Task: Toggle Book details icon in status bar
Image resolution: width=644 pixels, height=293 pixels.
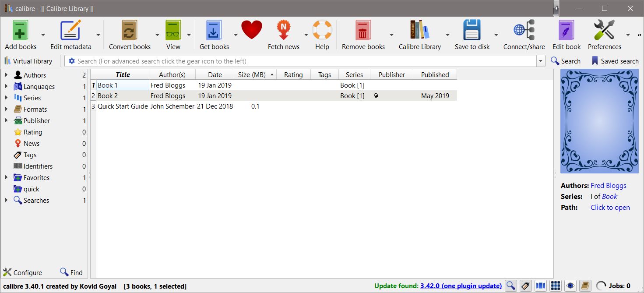Action: point(585,286)
